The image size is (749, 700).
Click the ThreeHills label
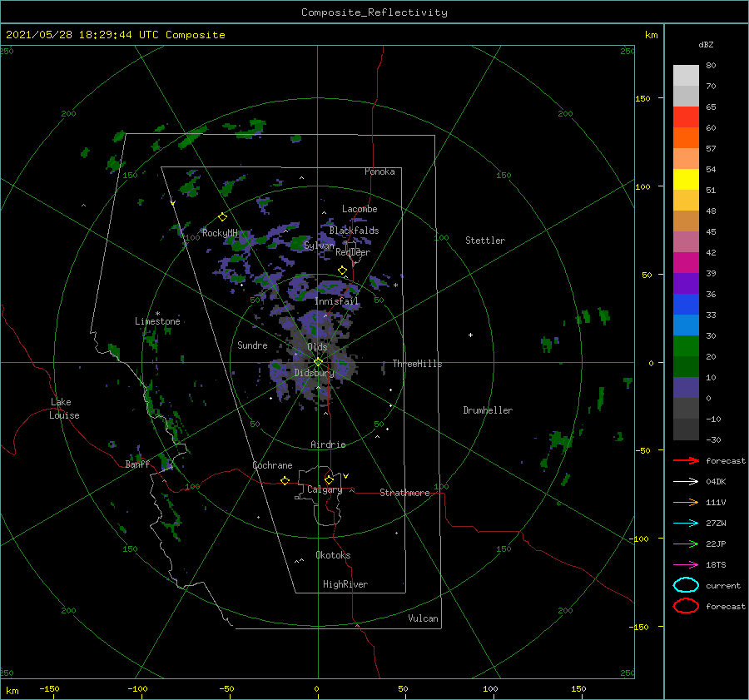tap(418, 364)
